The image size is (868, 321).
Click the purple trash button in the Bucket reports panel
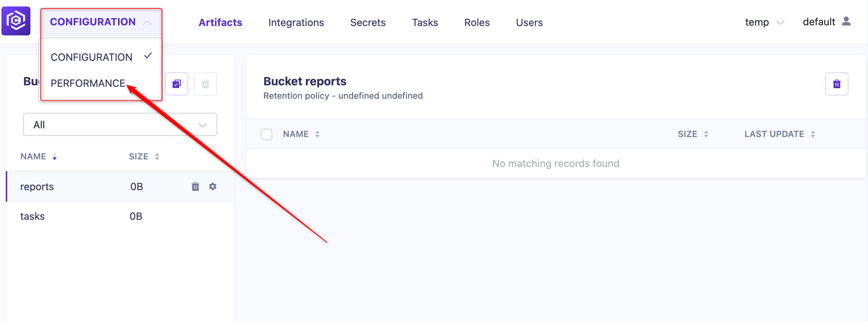pyautogui.click(x=837, y=84)
